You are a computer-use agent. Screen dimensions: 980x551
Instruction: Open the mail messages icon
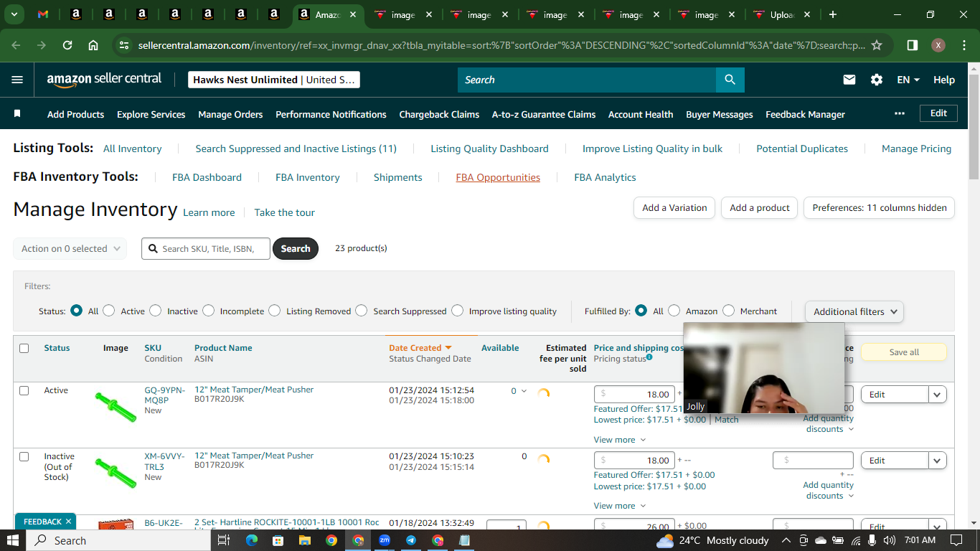849,80
